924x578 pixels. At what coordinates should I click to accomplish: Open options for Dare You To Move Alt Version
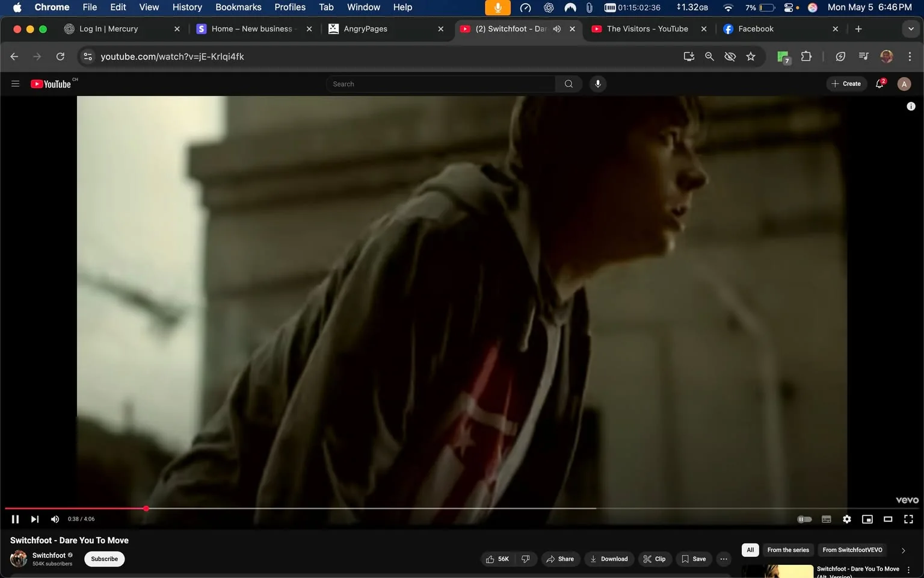pyautogui.click(x=908, y=570)
